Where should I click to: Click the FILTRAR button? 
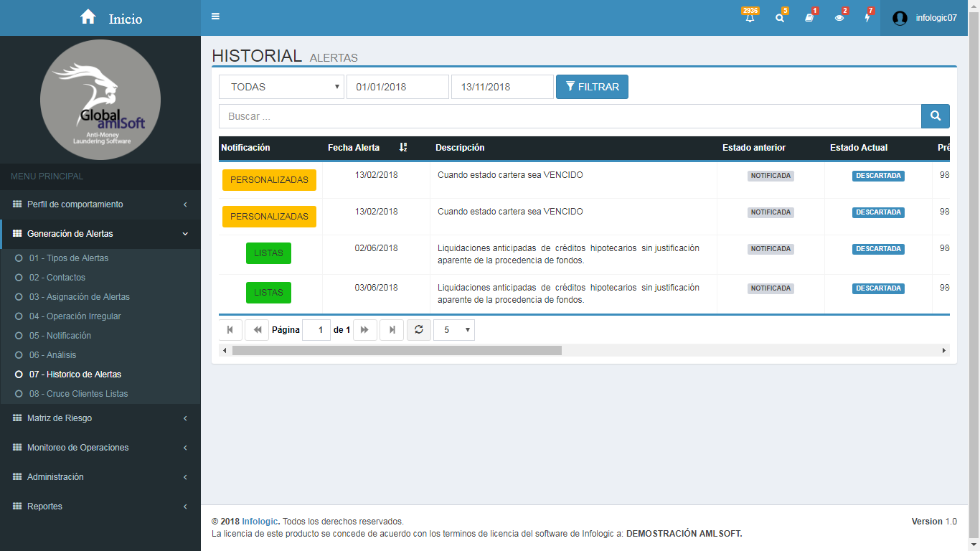592,87
